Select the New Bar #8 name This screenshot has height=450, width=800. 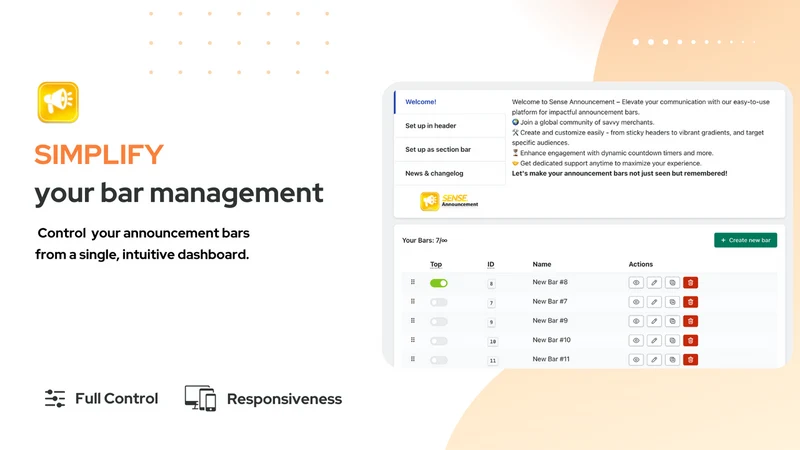pos(550,282)
